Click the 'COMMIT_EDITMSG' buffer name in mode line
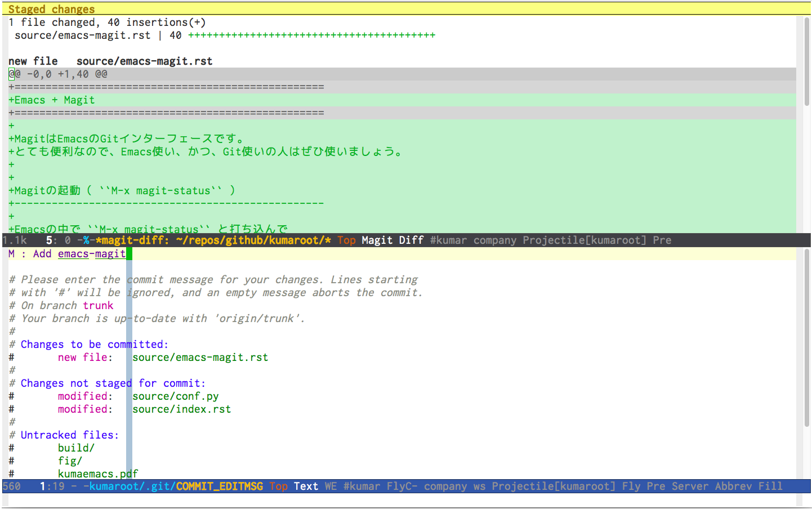 click(219, 486)
